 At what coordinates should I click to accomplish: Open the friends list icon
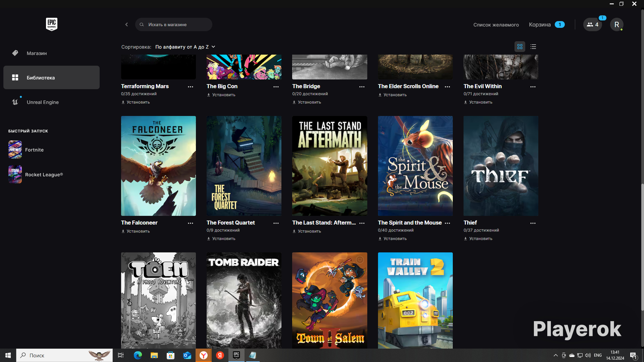(x=593, y=25)
